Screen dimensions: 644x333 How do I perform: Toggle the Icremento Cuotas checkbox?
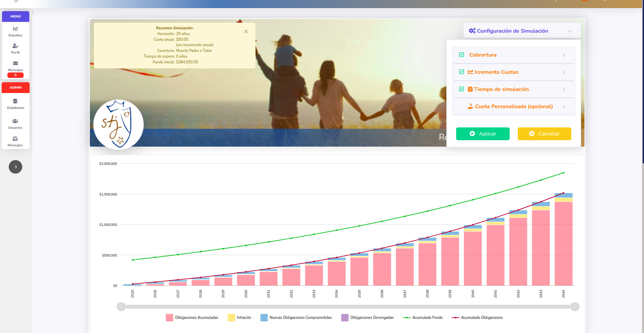462,72
